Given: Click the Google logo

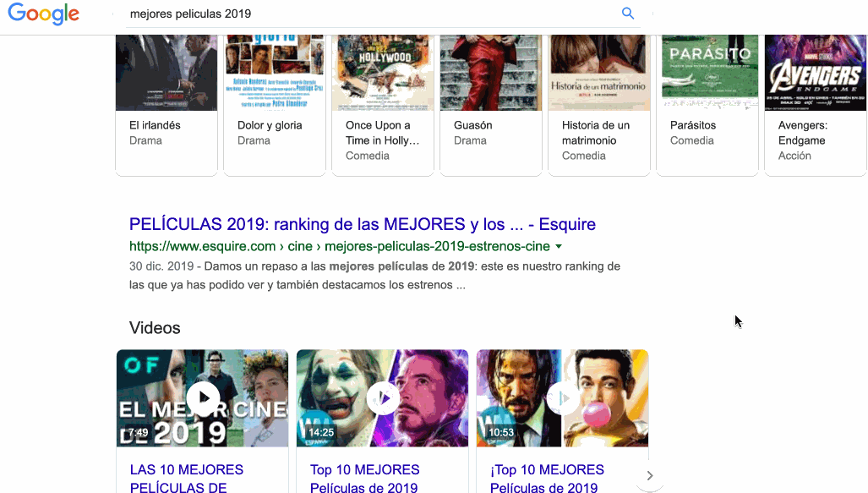Looking at the screenshot, I should [44, 14].
